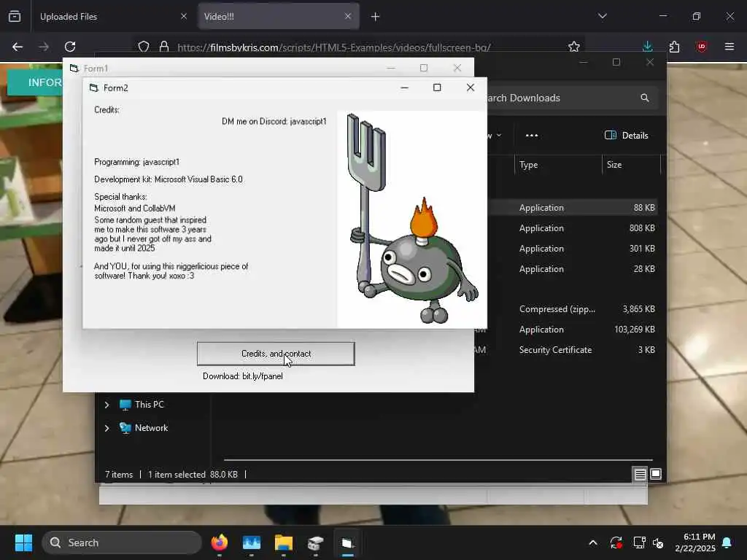The width and height of the screenshot is (747, 560).
Task: Close the Uploaded Files tab
Action: pos(184,16)
